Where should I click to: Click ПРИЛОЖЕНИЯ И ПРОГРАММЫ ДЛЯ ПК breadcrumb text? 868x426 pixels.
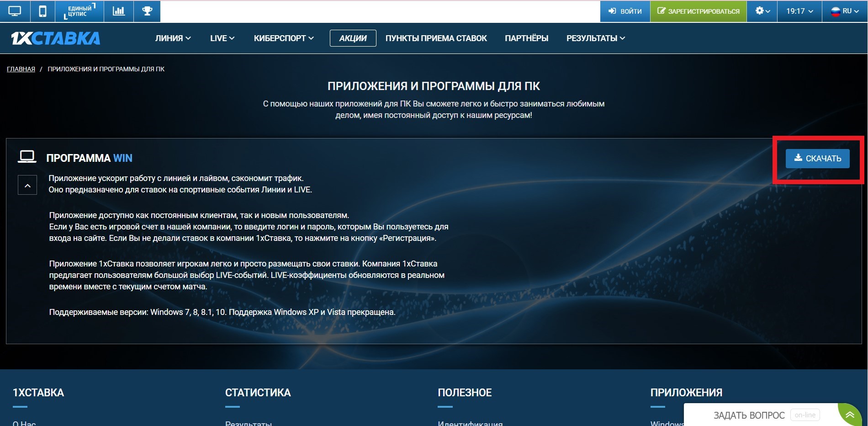pos(106,69)
